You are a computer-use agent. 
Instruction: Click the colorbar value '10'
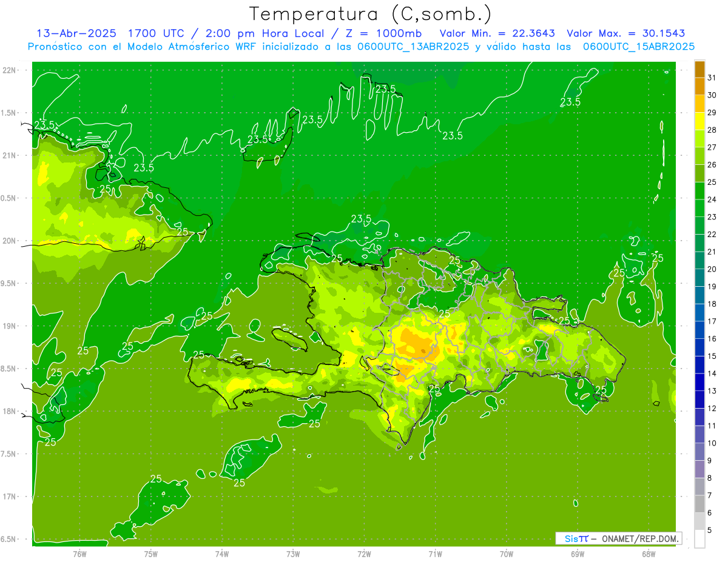point(712,443)
